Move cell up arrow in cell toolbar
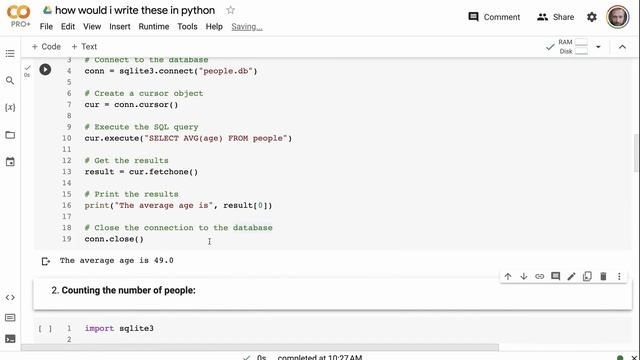 point(508,276)
